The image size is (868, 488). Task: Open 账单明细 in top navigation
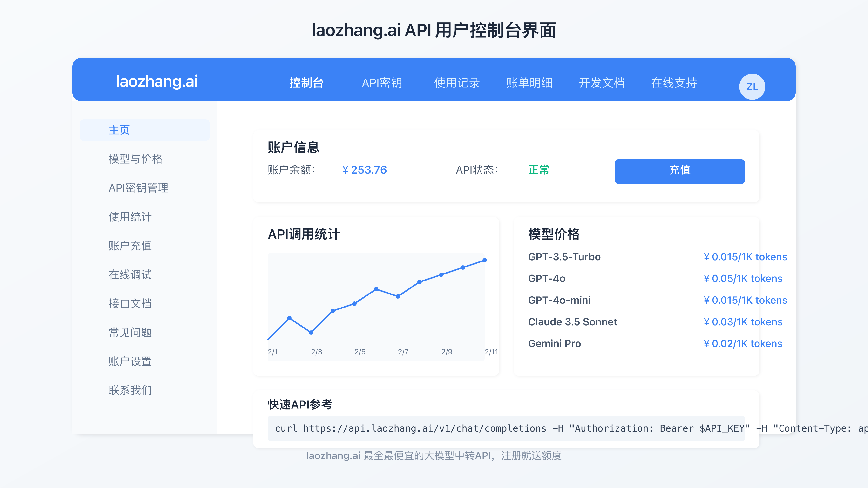[x=529, y=83]
